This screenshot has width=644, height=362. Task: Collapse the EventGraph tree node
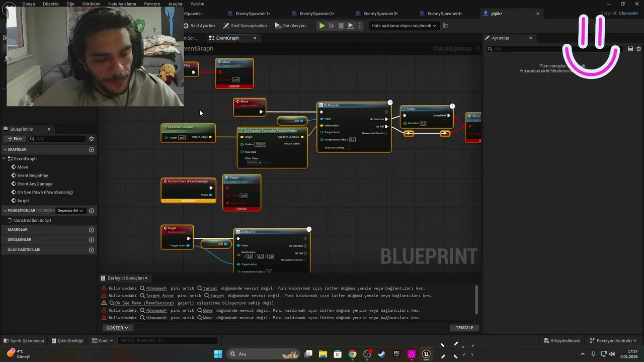tap(5, 159)
